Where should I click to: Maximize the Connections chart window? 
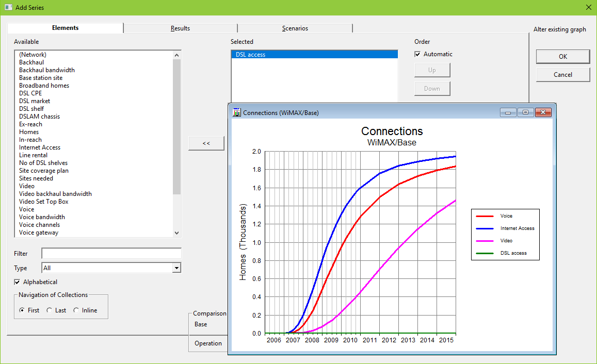tap(525, 112)
